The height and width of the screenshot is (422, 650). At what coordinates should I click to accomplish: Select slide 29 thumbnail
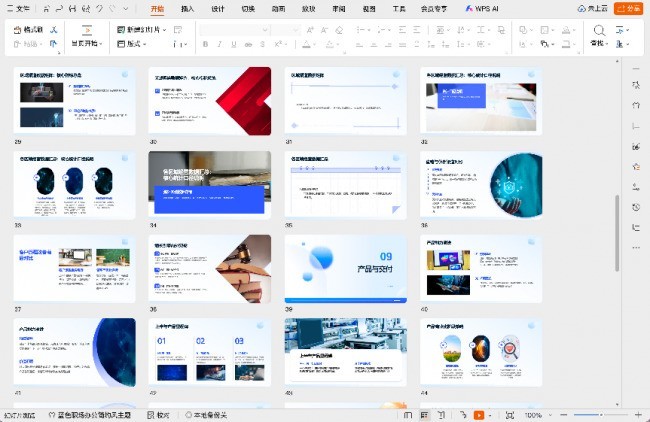(x=75, y=101)
